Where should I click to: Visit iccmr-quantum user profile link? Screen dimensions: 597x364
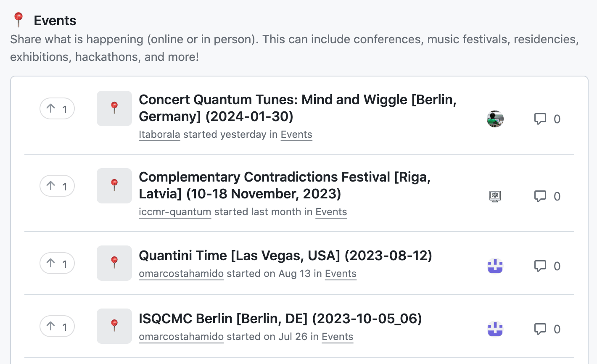click(x=175, y=212)
